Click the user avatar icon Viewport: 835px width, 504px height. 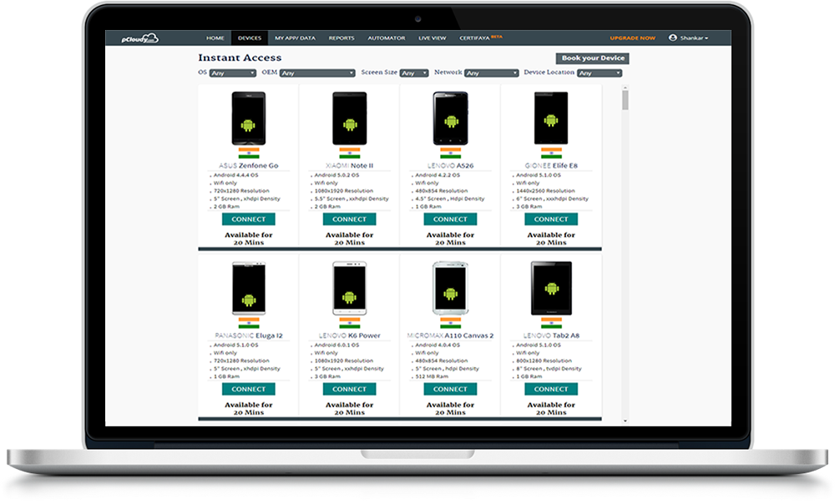tap(672, 38)
